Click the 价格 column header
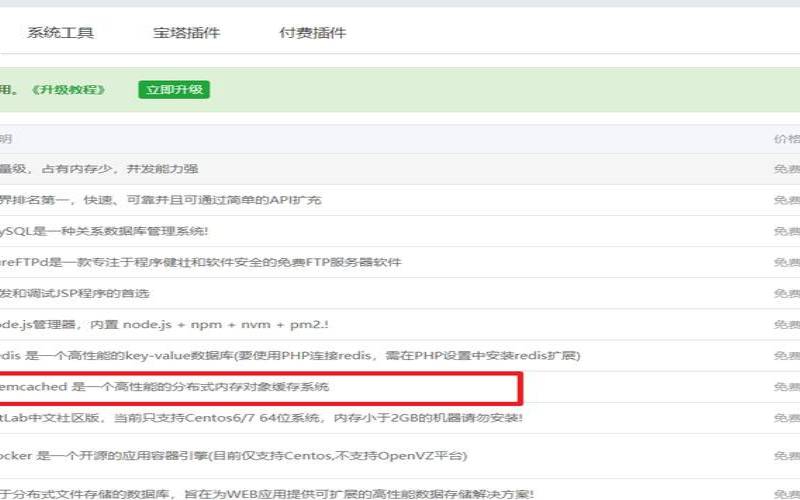Viewport: 800px width, 500px height. click(787, 138)
